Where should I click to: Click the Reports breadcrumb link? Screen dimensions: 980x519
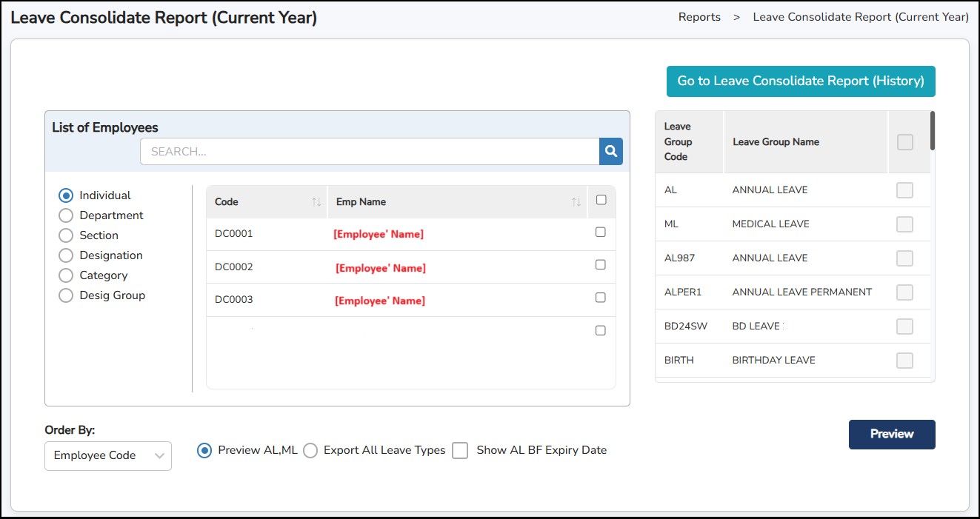699,17
